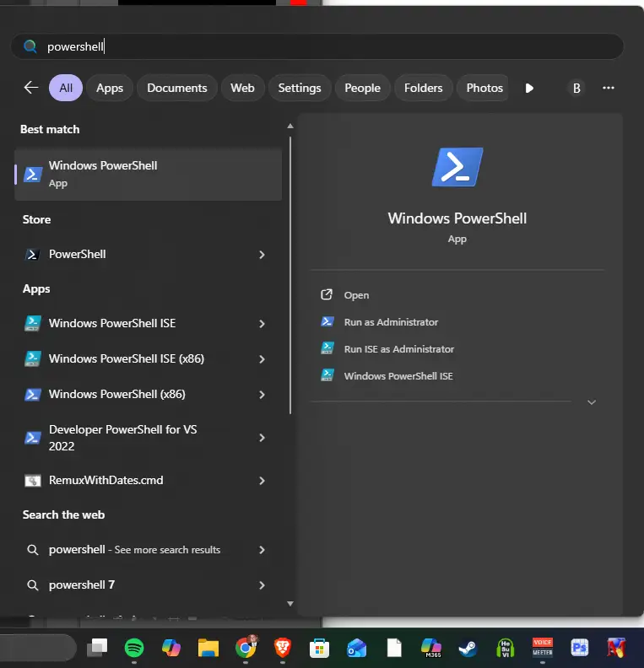Click the PowerShell Store result icon
644x668 pixels.
point(32,255)
